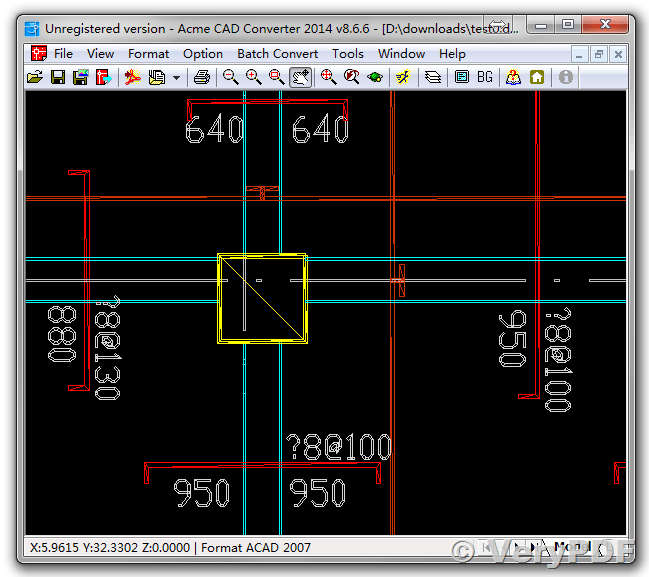The width and height of the screenshot is (649, 577).
Task: Open the dropdown arrow beside copy icon
Action: pyautogui.click(x=176, y=77)
